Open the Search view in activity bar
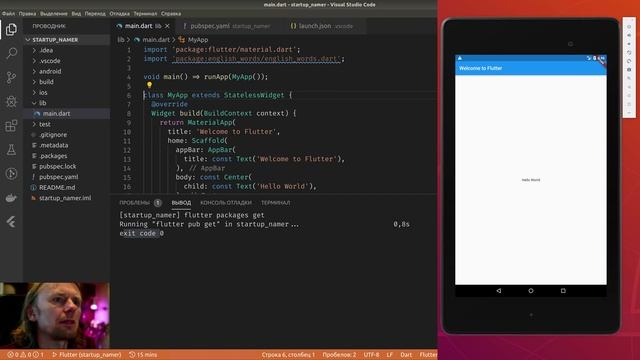The width and height of the screenshot is (640, 360). pyautogui.click(x=11, y=53)
